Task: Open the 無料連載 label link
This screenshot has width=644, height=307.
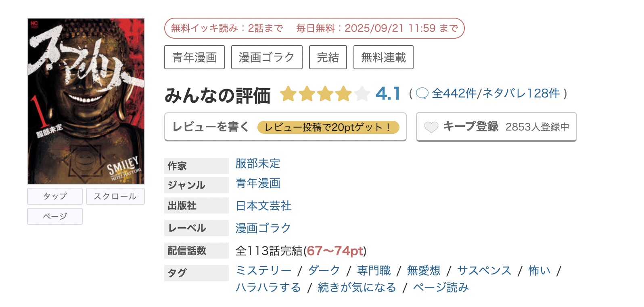Action: (x=383, y=57)
